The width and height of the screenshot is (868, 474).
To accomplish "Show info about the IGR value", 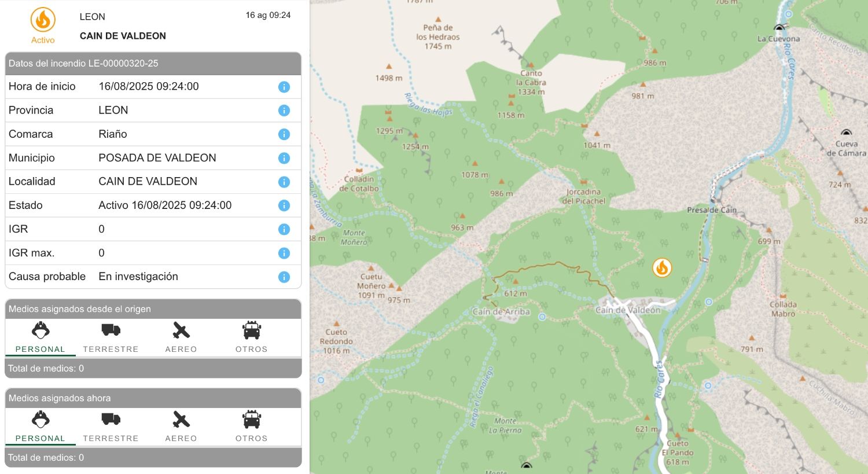I will tap(284, 229).
